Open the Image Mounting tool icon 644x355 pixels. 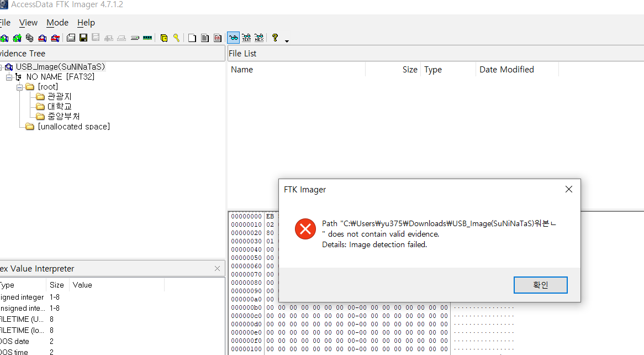pyautogui.click(x=30, y=38)
